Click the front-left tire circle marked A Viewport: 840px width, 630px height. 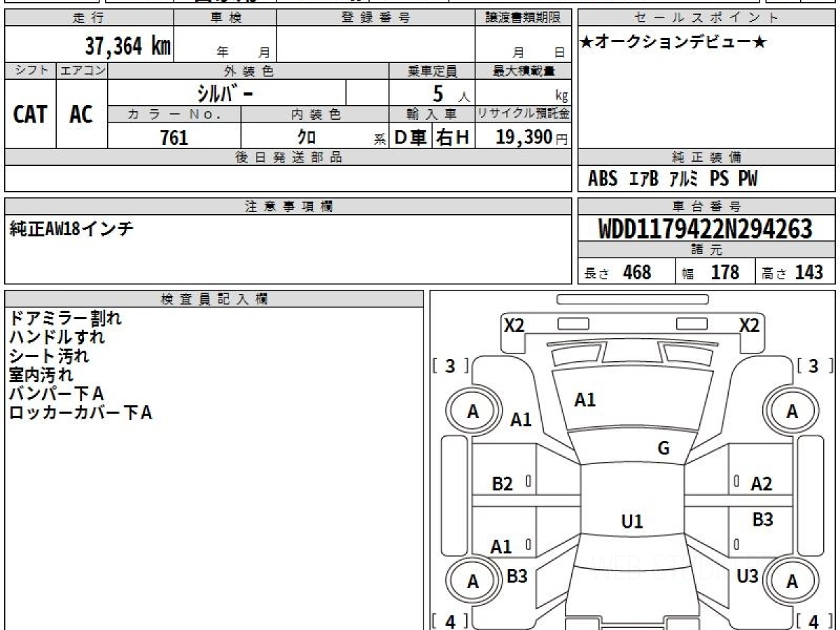tap(473, 412)
